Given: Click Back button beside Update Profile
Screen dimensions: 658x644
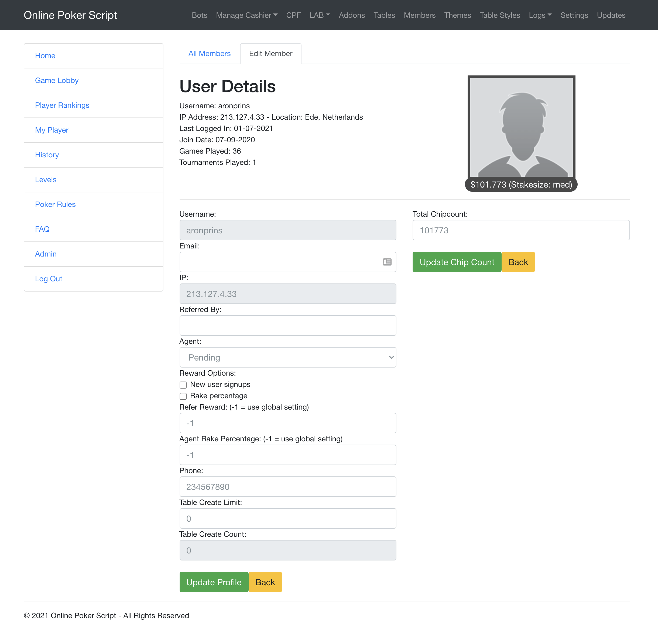Looking at the screenshot, I should point(265,582).
